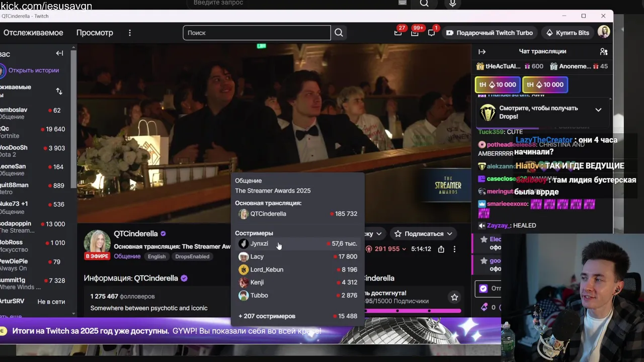Screen dimensions: 644x362
Task: Select Lacy in costreamers list
Action: (298, 256)
